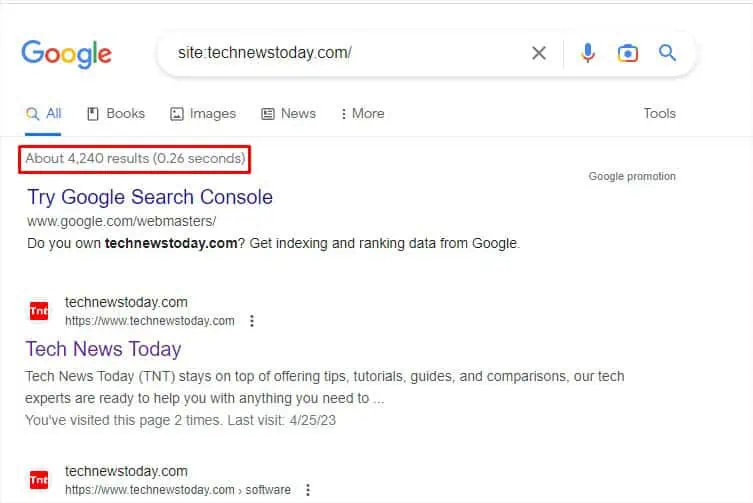
Task: Open the Tools options
Action: 659,114
